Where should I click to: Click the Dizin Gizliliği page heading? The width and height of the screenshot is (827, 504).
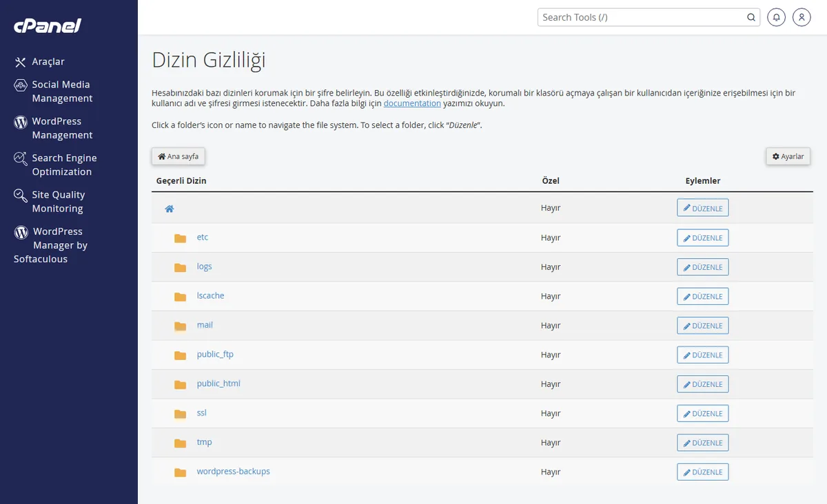coord(209,60)
